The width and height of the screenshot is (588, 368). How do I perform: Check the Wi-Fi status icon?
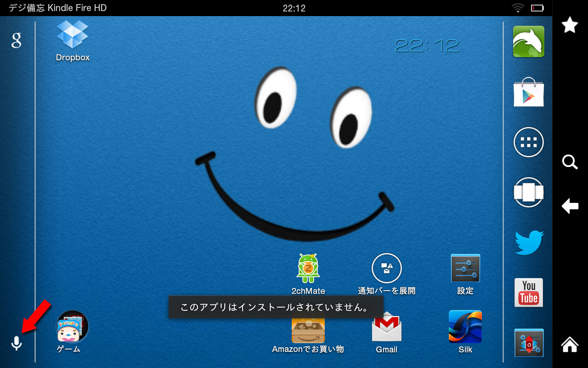[518, 8]
